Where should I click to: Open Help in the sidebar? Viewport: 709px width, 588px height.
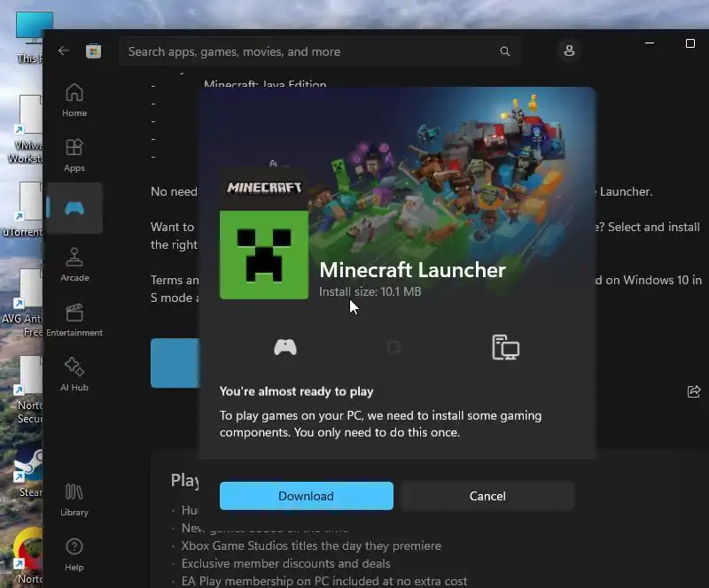74,554
